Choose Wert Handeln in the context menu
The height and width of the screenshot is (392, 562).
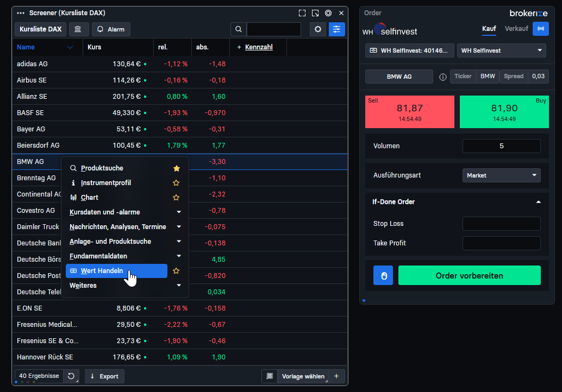[116, 271]
